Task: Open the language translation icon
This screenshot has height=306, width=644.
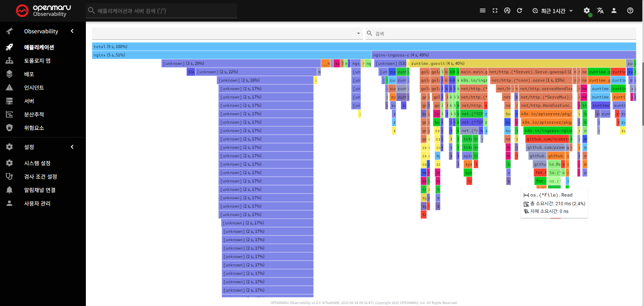Action: [600, 11]
